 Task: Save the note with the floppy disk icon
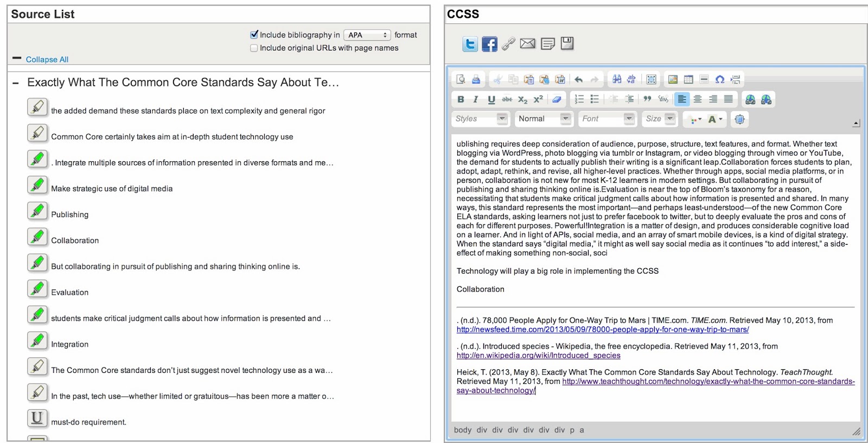pos(567,43)
